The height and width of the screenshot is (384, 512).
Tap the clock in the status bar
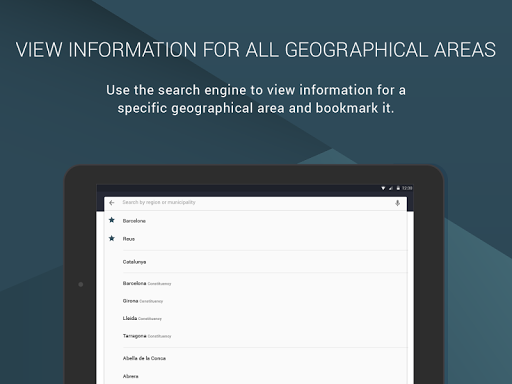click(x=407, y=188)
